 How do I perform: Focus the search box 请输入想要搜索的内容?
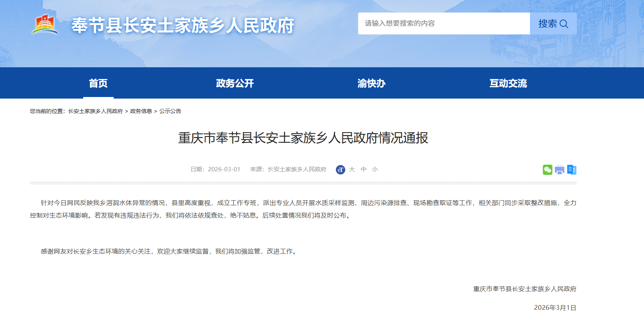pos(444,23)
